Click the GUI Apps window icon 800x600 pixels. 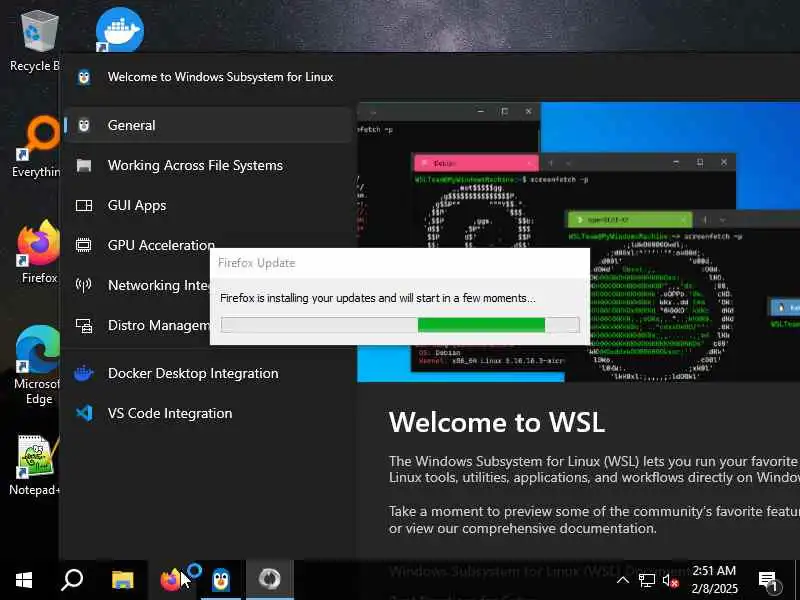pos(84,205)
